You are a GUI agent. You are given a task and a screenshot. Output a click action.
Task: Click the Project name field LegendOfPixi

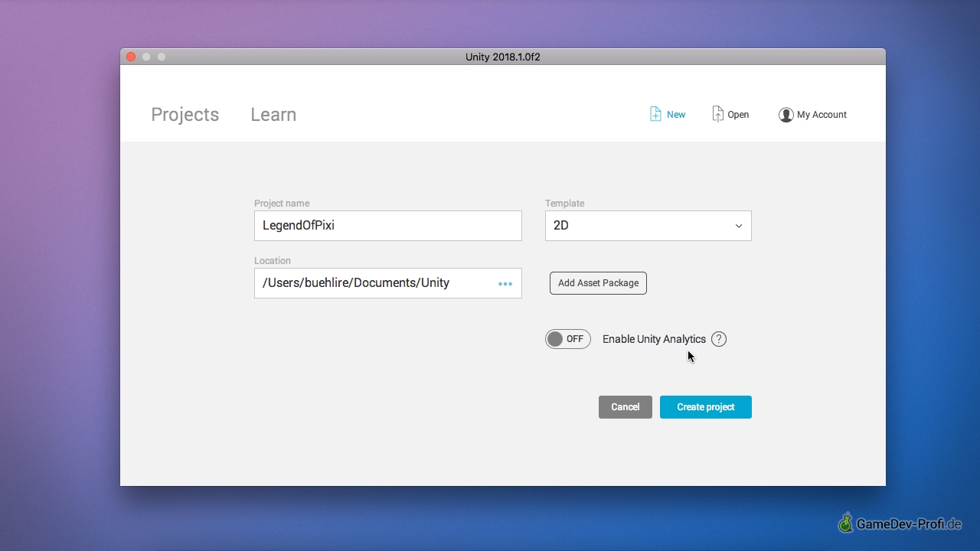pos(388,226)
